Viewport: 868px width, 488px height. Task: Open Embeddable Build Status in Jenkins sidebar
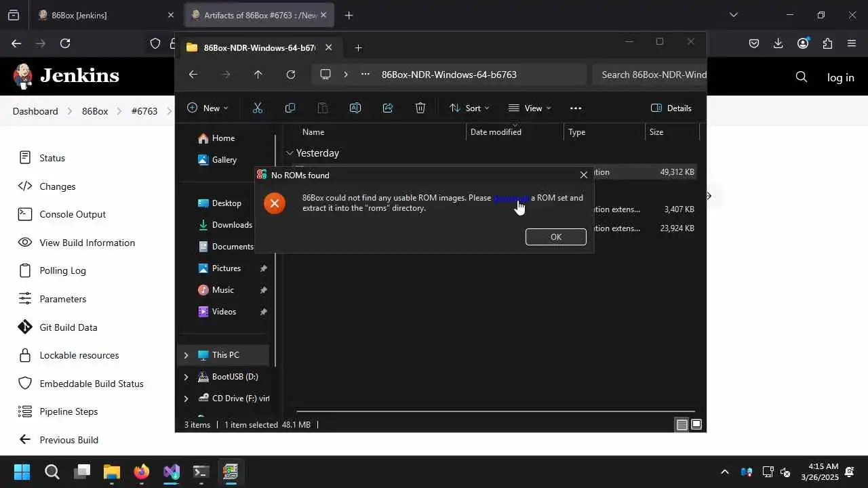click(x=91, y=384)
